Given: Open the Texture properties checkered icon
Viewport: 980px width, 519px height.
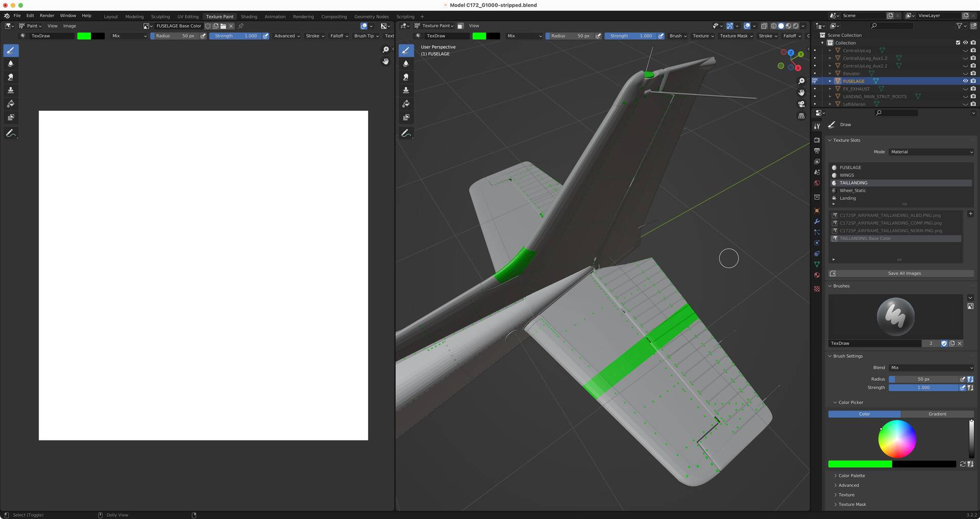Looking at the screenshot, I should 817,289.
